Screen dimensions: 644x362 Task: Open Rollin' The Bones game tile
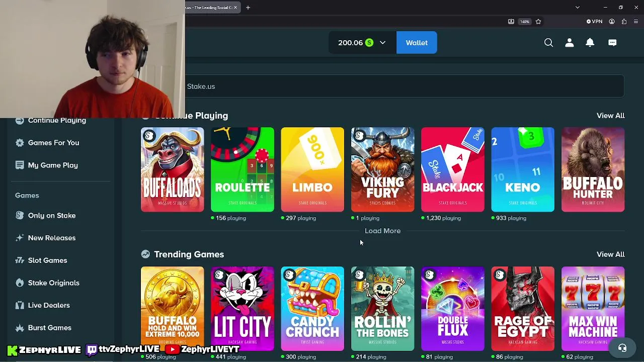(x=383, y=309)
